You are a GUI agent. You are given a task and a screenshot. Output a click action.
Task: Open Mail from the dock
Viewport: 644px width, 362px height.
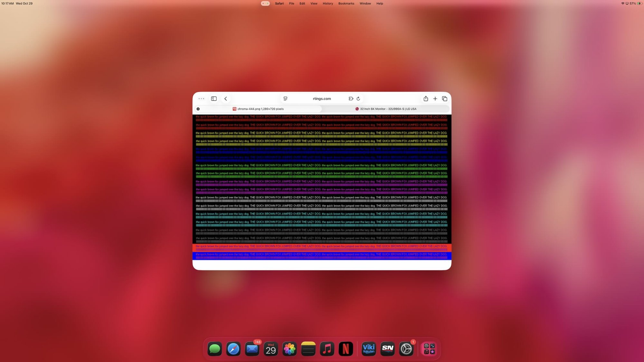tap(252, 349)
